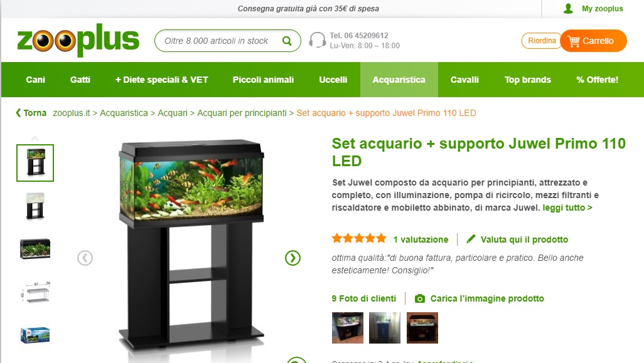
Task: Expand description with leggi tutto link
Action: 567,208
